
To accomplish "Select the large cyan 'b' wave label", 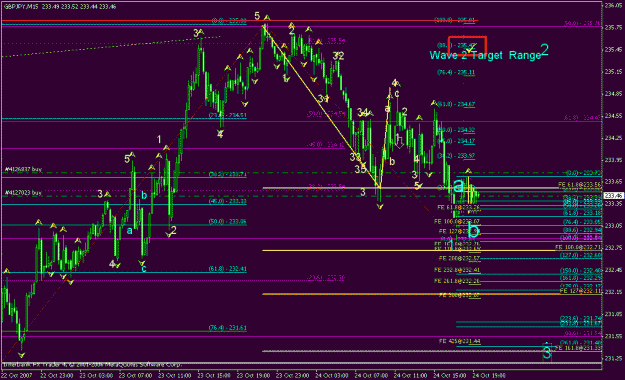I will tap(473, 230).
